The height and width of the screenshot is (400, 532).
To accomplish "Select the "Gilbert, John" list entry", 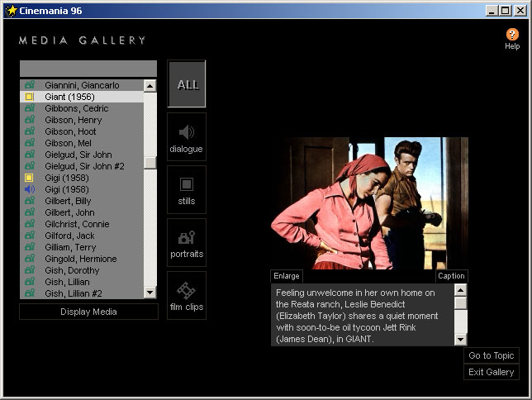I will pos(82,212).
